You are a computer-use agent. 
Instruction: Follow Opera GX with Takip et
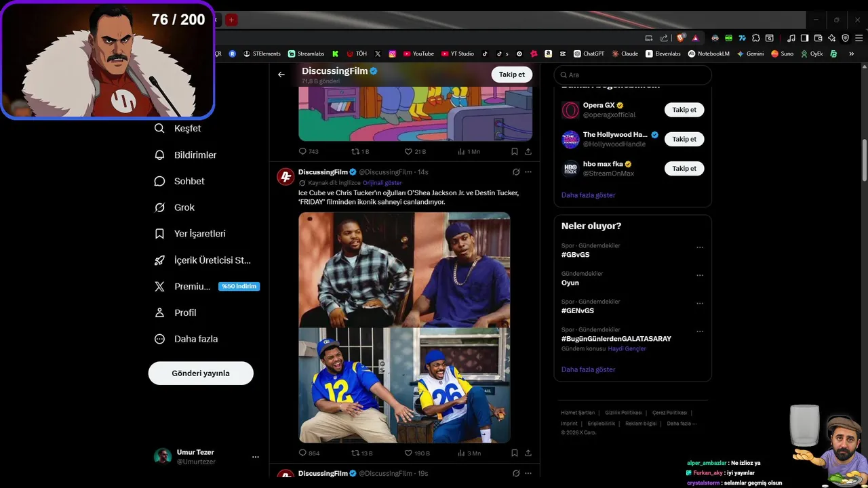[x=684, y=110]
